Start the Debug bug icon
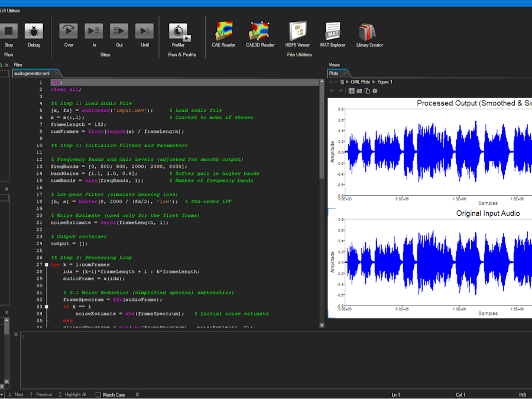532x399 pixels. pos(34,31)
